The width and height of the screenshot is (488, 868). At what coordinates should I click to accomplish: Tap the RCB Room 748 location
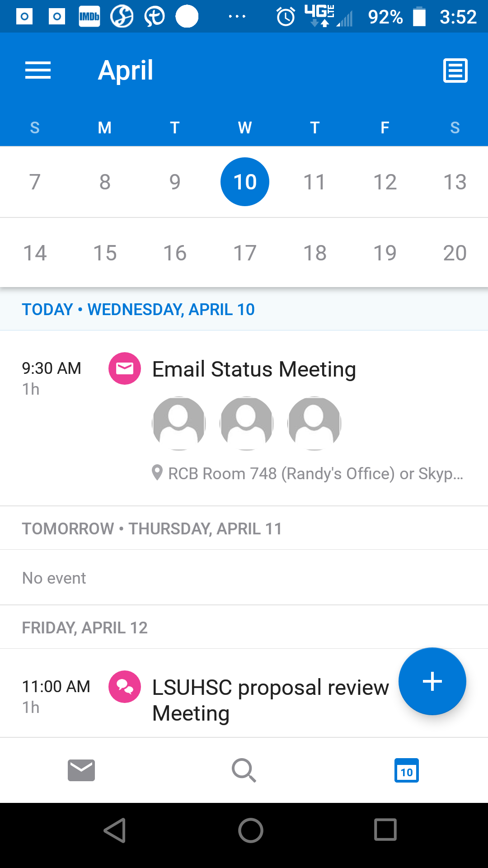[314, 473]
